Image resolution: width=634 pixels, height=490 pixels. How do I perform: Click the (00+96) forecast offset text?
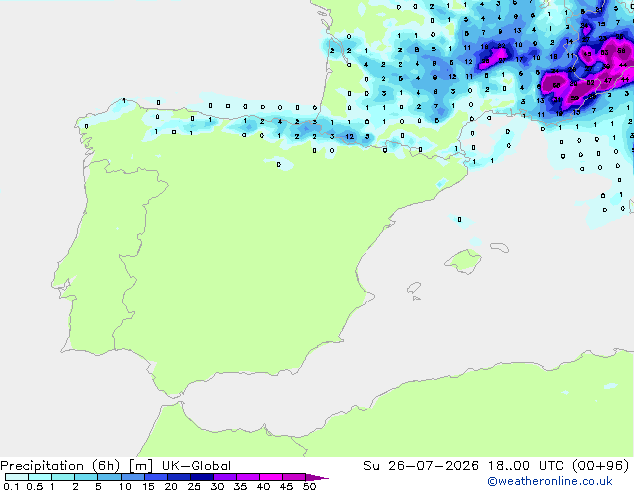point(601,466)
